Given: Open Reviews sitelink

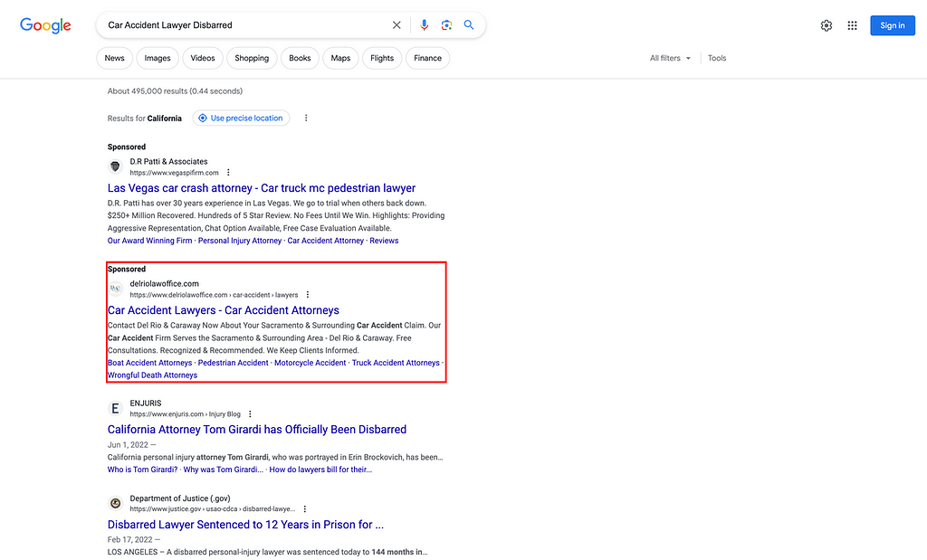Looking at the screenshot, I should (384, 241).
